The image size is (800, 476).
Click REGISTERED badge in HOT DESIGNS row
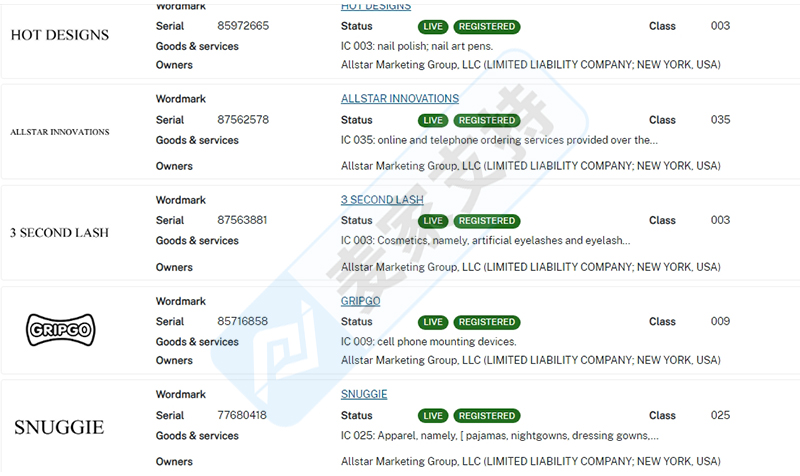click(x=487, y=27)
